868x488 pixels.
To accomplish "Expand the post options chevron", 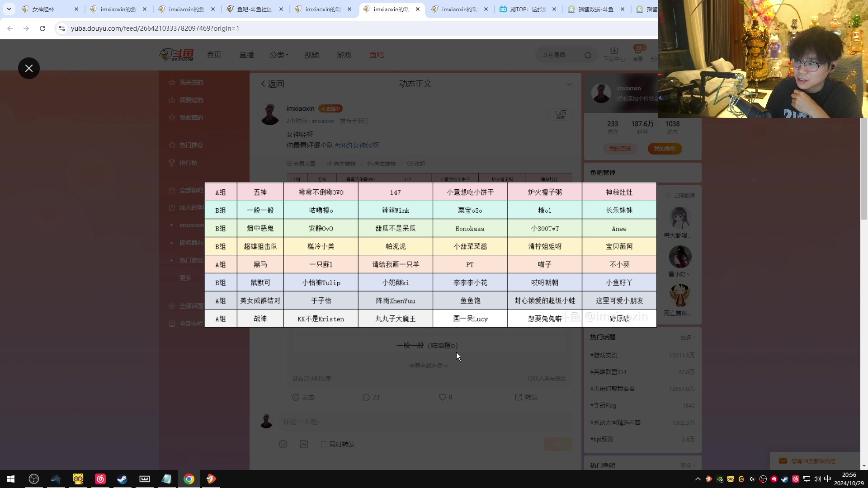I will tap(570, 84).
